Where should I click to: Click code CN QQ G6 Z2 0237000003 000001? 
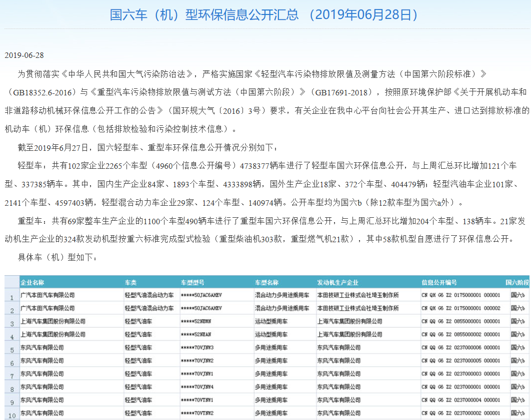460,374
